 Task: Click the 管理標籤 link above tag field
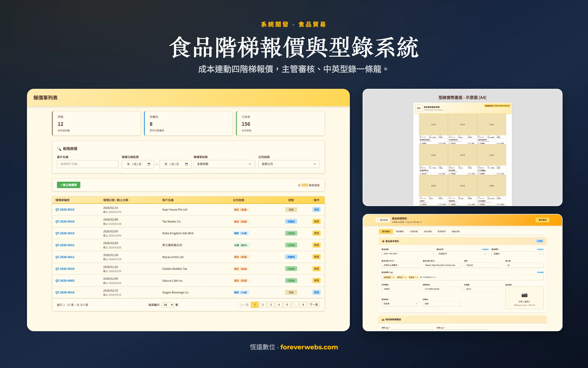(540, 272)
